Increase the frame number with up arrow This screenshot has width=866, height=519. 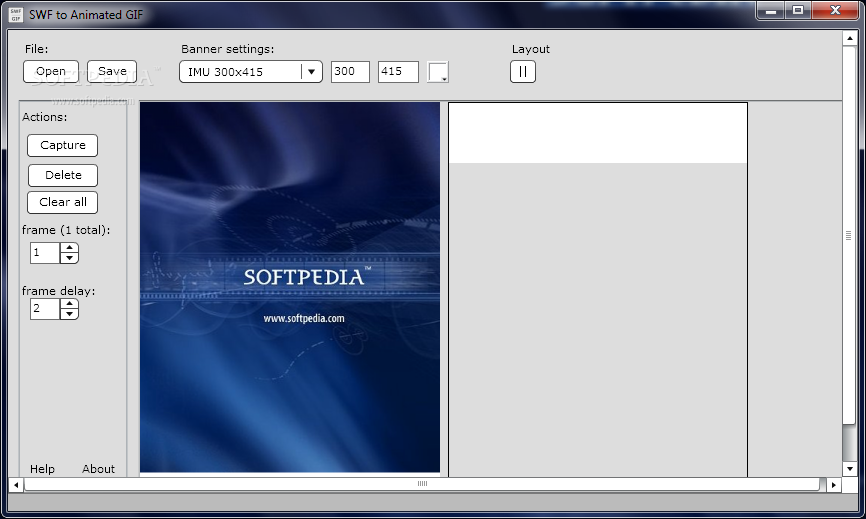click(69, 248)
